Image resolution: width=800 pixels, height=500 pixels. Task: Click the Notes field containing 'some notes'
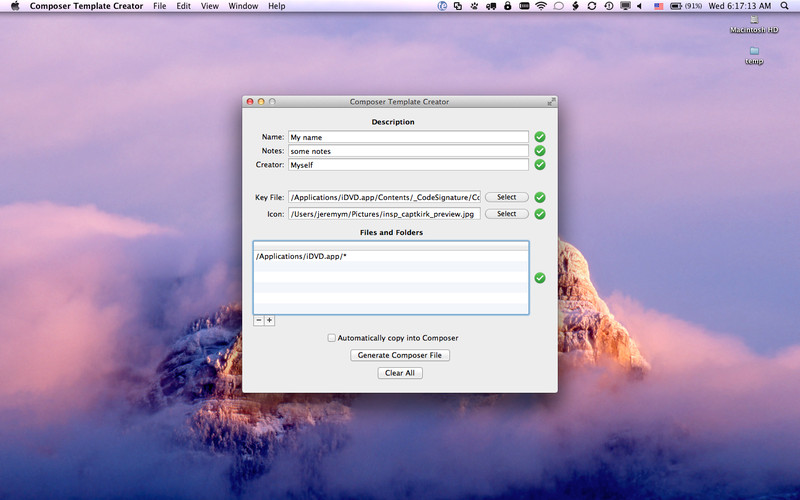(x=408, y=151)
